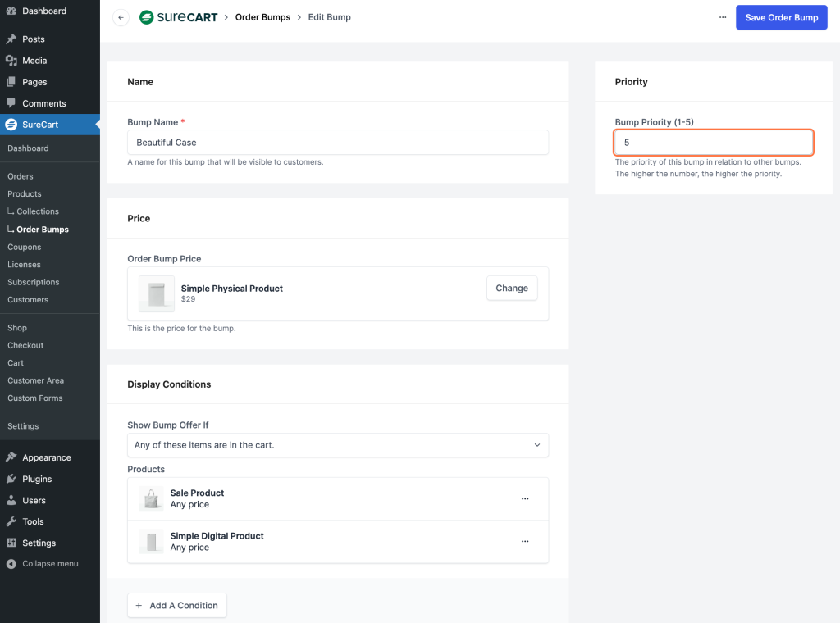
Task: Open the three-dot menu beside Save button
Action: 722,17
